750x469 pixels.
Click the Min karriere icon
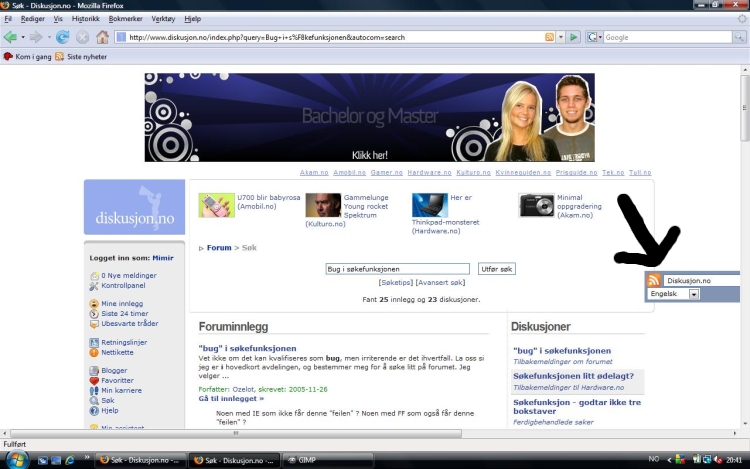tap(94, 391)
